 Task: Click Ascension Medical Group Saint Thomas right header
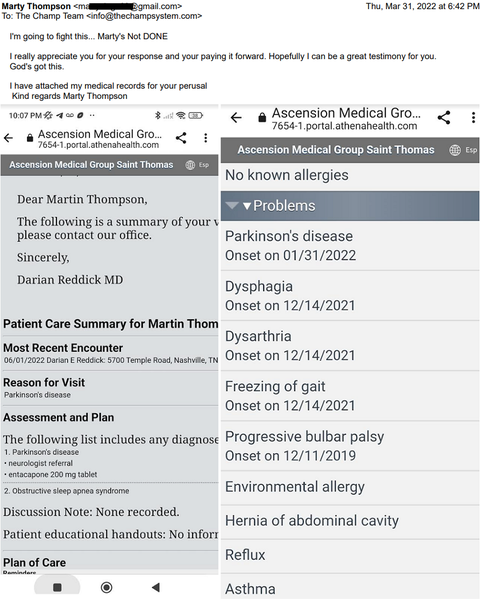click(336, 150)
